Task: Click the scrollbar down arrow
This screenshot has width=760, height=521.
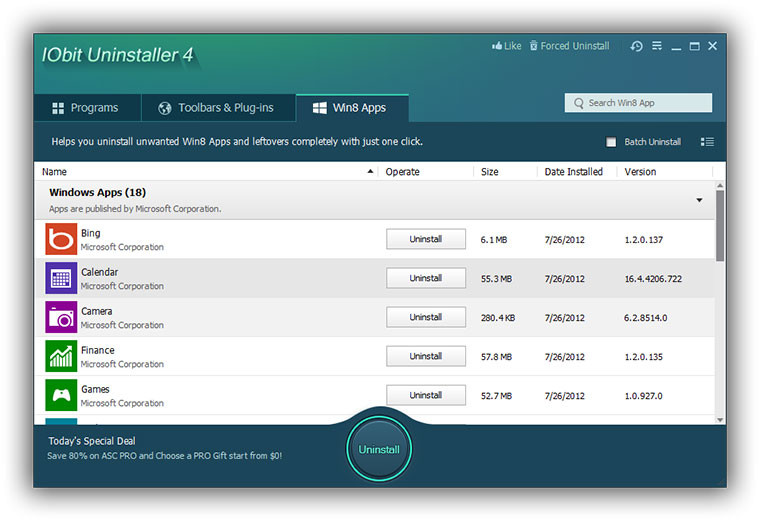Action: pyautogui.click(x=720, y=420)
